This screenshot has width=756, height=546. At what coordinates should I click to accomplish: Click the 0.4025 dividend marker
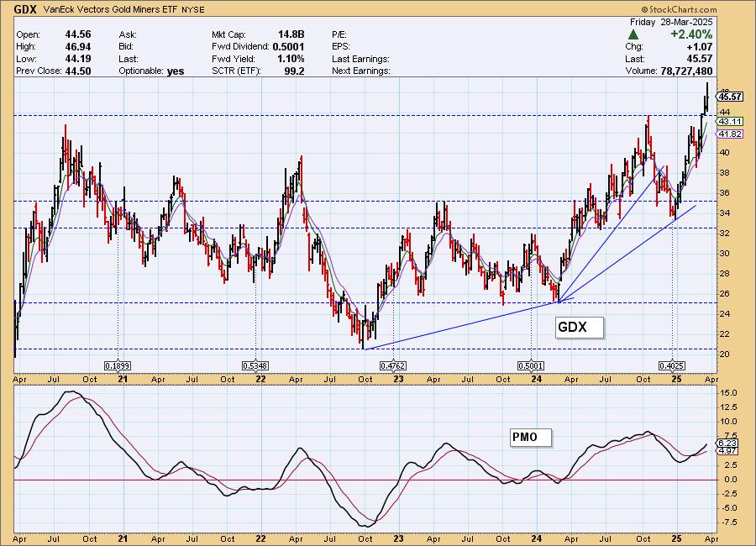(672, 366)
